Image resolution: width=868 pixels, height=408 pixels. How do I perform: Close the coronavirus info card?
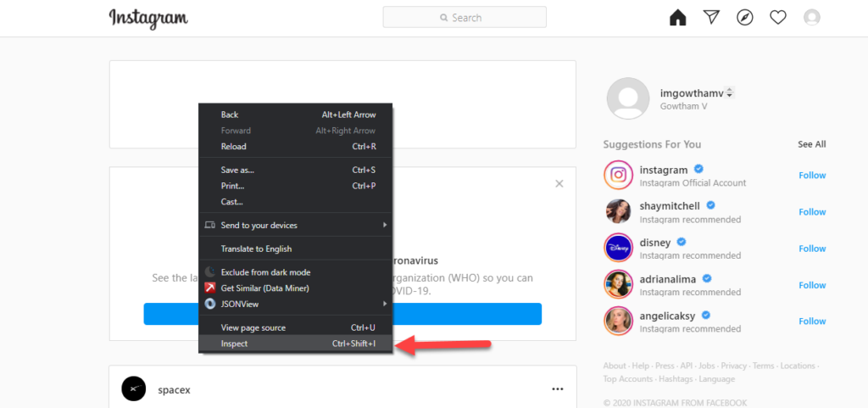tap(559, 184)
